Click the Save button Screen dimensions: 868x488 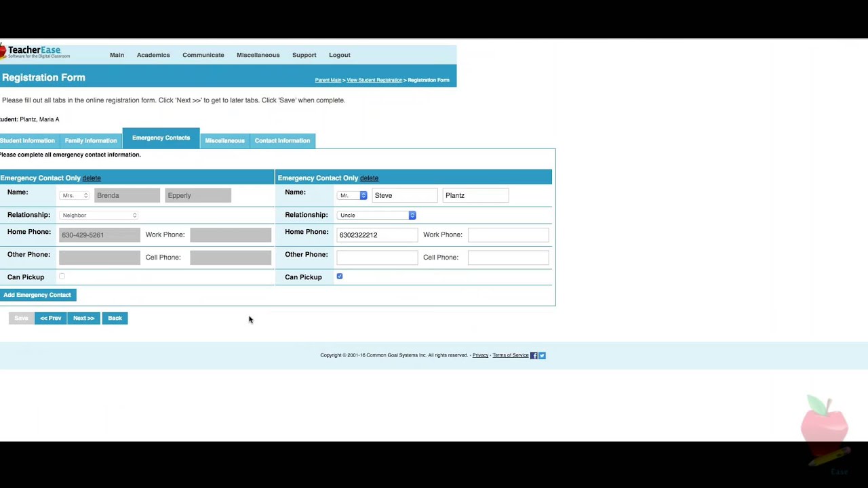point(21,318)
